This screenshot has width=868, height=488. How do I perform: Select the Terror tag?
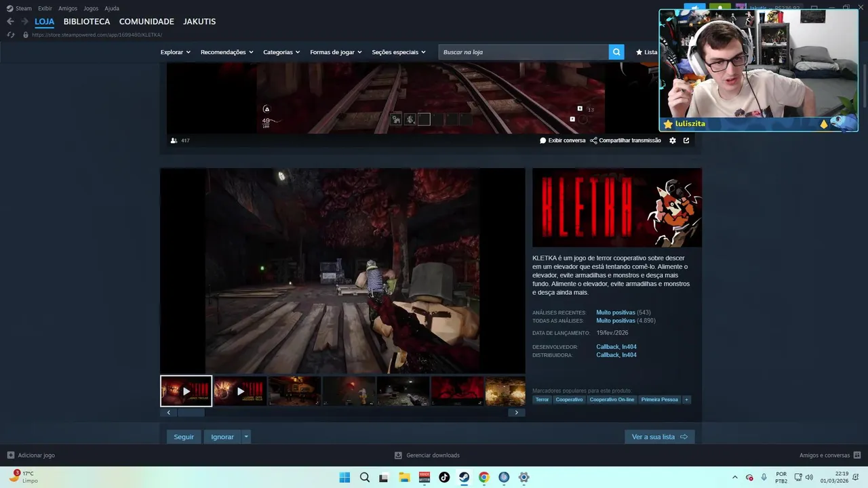click(x=542, y=400)
